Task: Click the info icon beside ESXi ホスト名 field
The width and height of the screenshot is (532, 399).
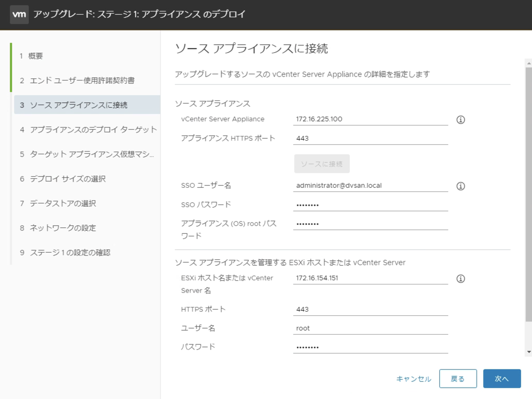Action: pos(461,279)
